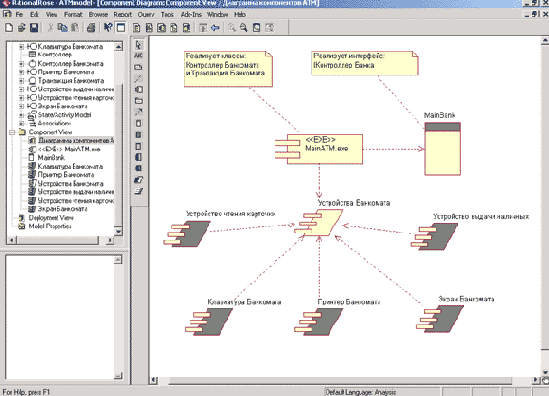Screen dimensions: 549x396
Task: Pick the Selection arrow tool in toolbox
Action: pos(138,45)
